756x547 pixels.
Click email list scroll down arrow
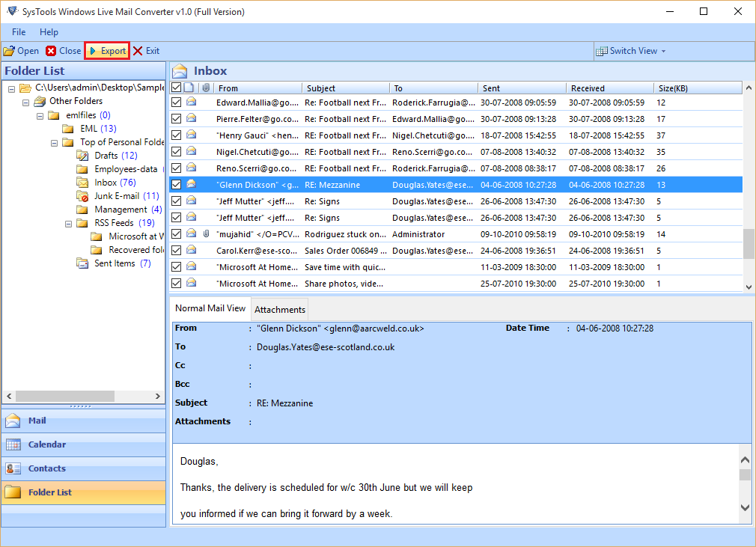pos(749,287)
